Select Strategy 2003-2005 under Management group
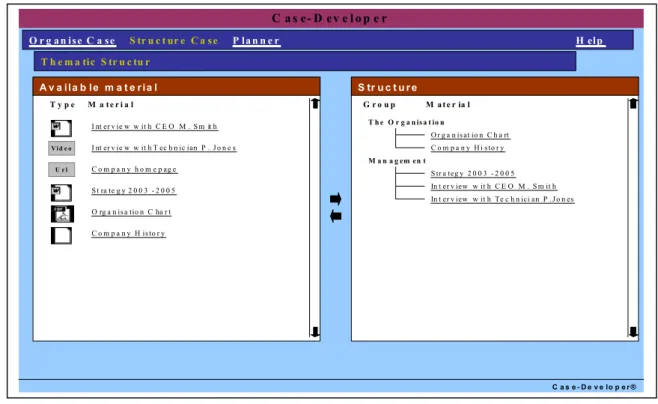 [x=473, y=173]
